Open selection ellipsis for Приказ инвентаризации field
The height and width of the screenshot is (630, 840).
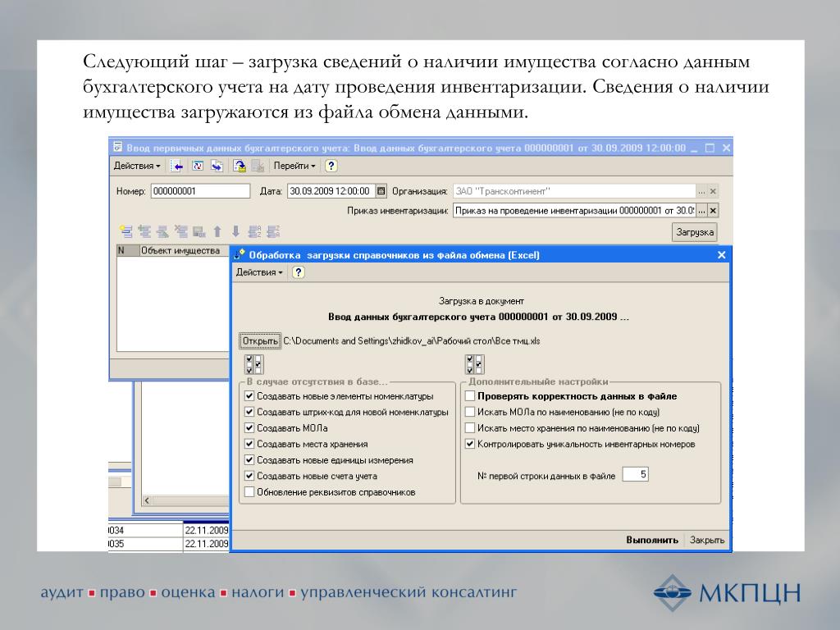click(x=702, y=211)
